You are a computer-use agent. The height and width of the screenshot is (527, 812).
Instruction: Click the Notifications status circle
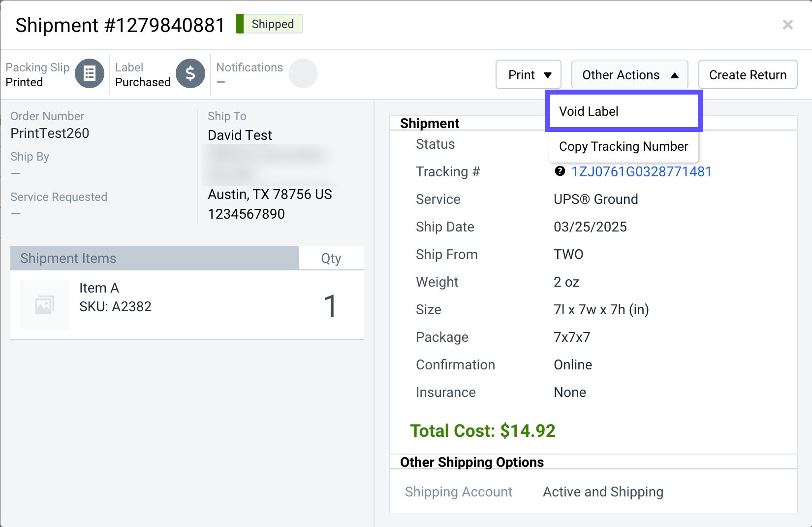click(303, 74)
